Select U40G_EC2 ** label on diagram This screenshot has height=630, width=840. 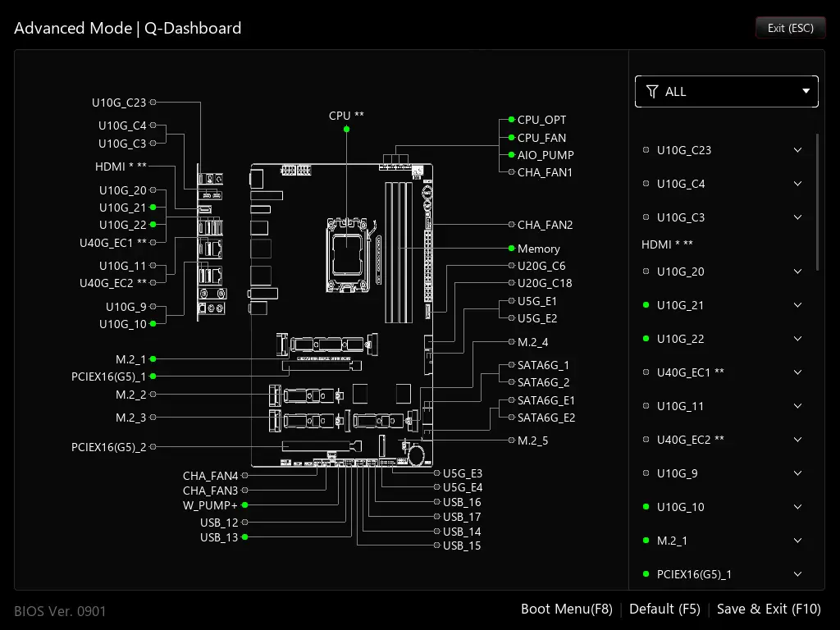pyautogui.click(x=113, y=283)
